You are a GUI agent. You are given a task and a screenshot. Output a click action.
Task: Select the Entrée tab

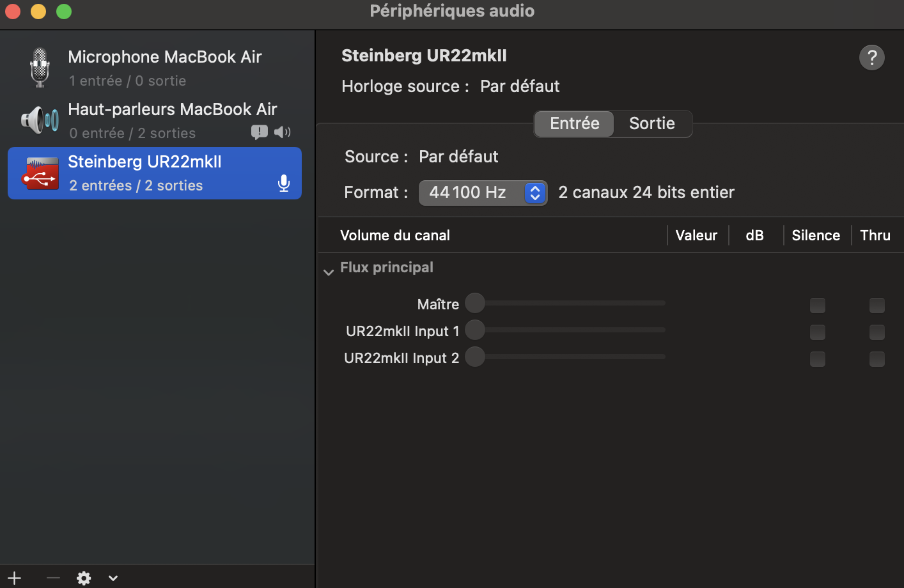coord(574,123)
